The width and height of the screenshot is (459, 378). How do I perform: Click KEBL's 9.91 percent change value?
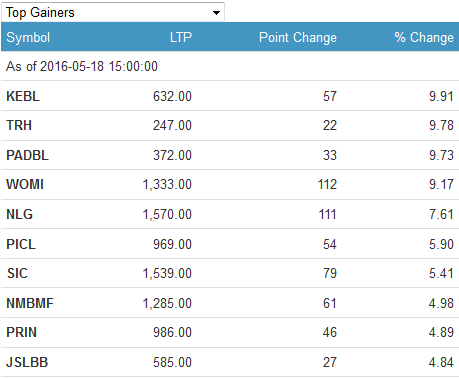click(441, 96)
